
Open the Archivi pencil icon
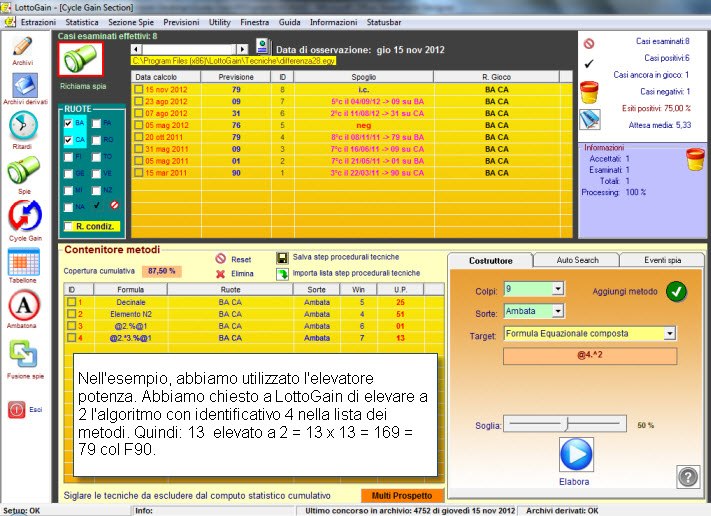click(x=23, y=47)
